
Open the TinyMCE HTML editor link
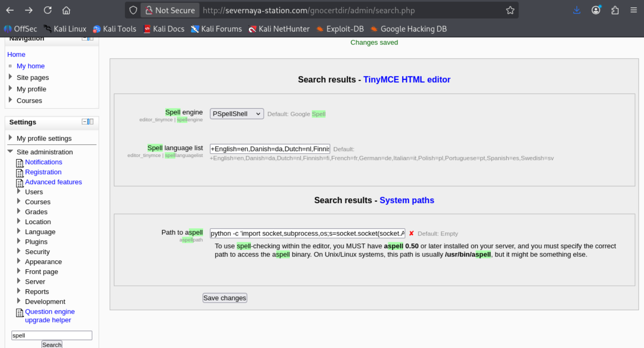tap(407, 79)
